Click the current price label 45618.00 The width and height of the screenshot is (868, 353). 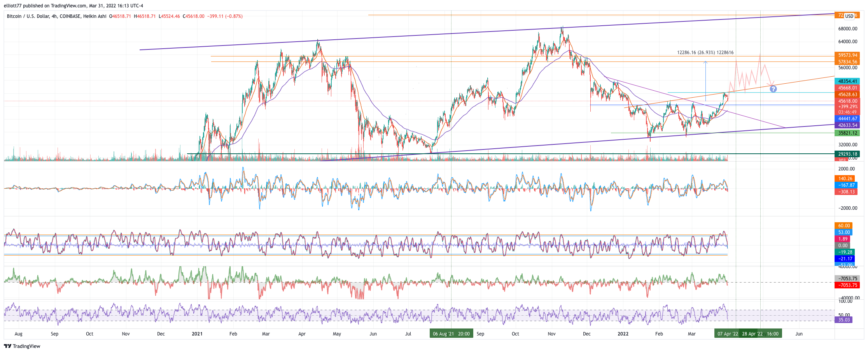click(x=847, y=101)
